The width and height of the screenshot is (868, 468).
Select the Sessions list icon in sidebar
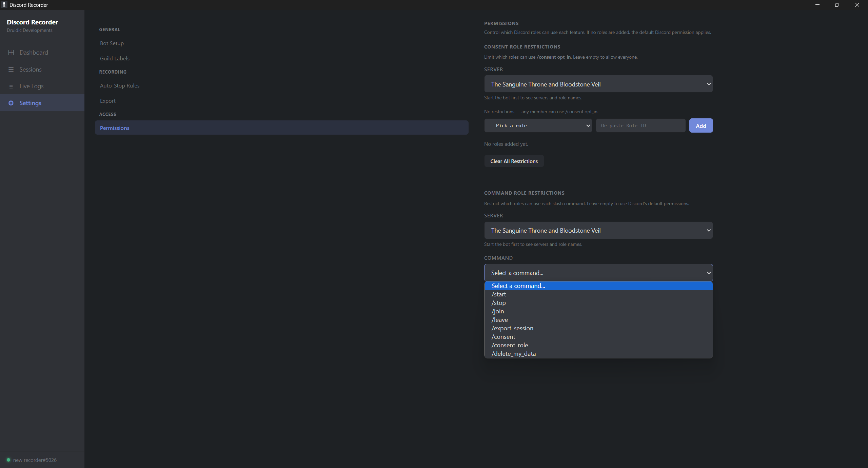coord(11,69)
